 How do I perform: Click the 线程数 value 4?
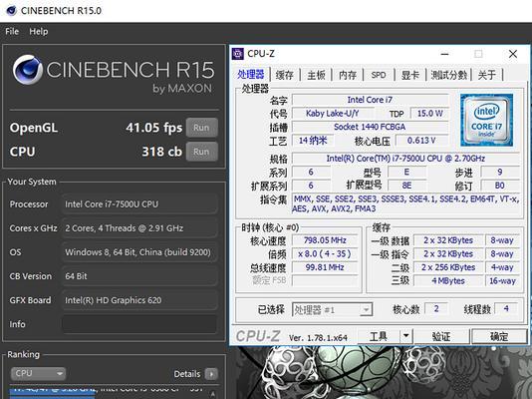coord(506,309)
